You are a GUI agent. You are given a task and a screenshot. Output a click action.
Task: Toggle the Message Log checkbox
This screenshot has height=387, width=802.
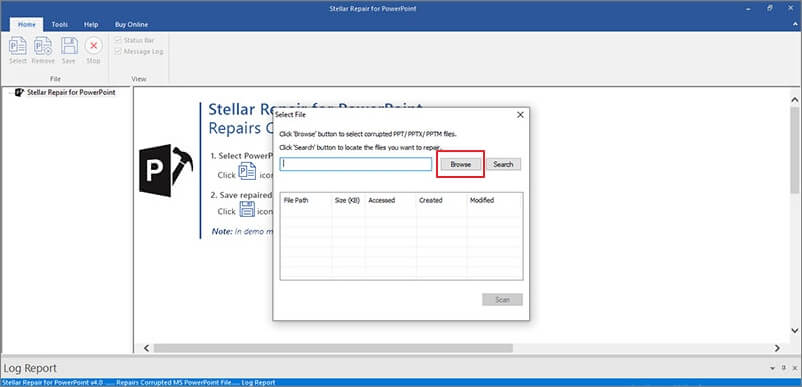[x=118, y=52]
